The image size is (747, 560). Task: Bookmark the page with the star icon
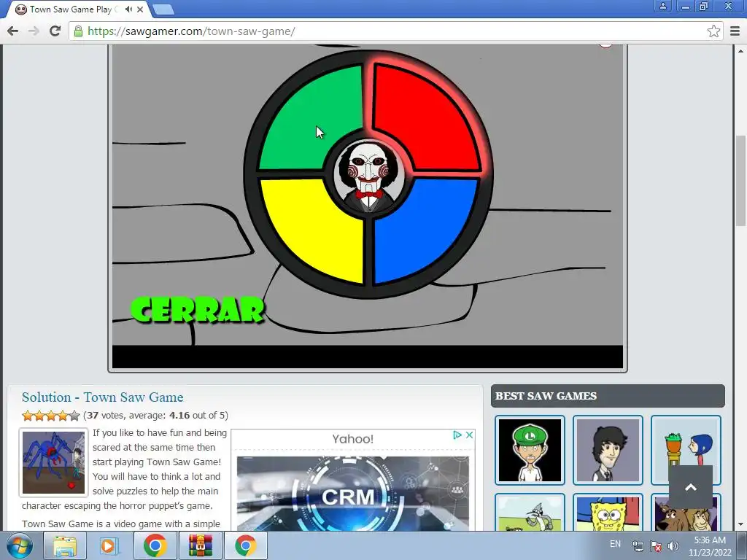[713, 31]
